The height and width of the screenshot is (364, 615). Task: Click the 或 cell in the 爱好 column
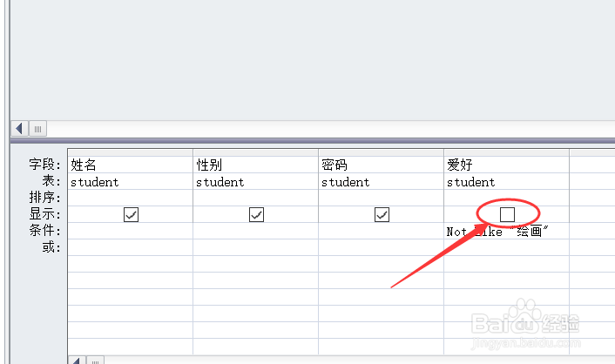pyautogui.click(x=507, y=247)
